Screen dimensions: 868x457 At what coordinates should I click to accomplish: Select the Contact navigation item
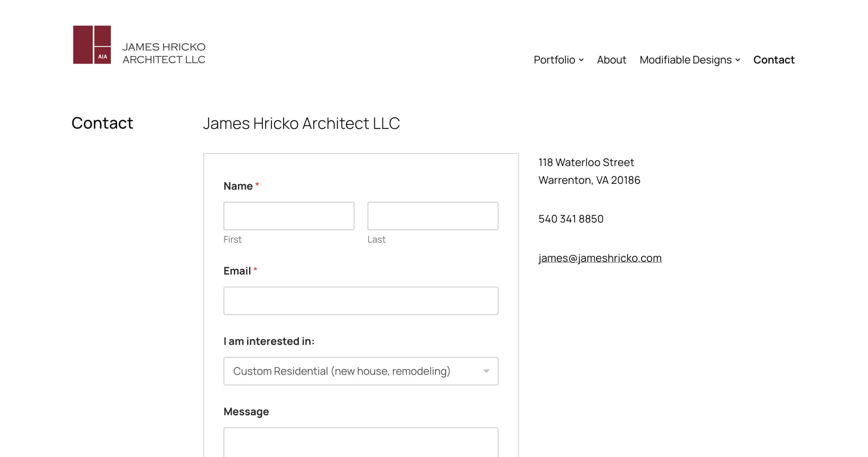coord(774,60)
